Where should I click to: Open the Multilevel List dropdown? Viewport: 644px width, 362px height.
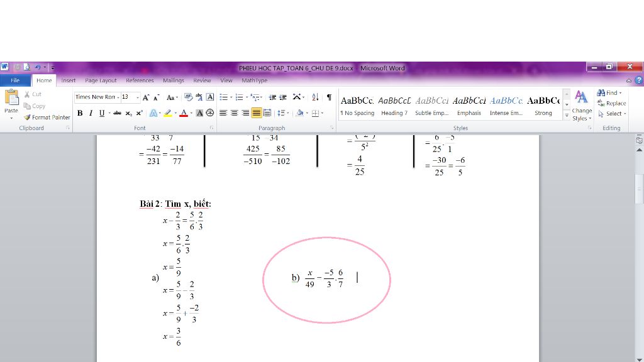pyautogui.click(x=262, y=97)
